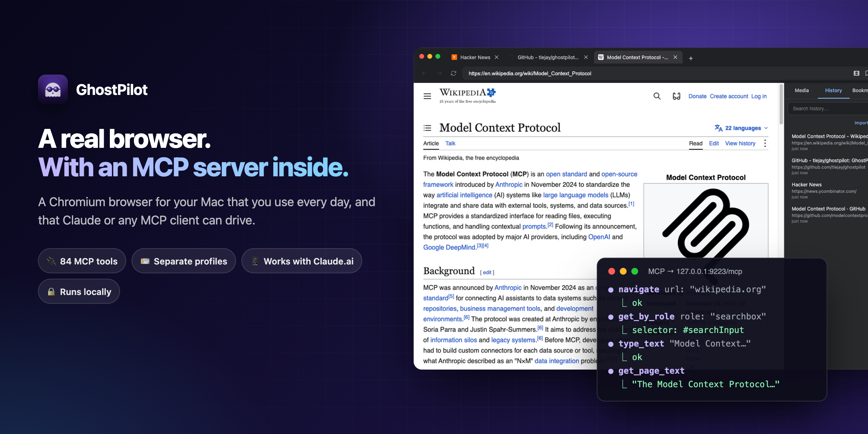Click the Runs locally badge
This screenshot has height=434, width=868.
click(x=79, y=292)
